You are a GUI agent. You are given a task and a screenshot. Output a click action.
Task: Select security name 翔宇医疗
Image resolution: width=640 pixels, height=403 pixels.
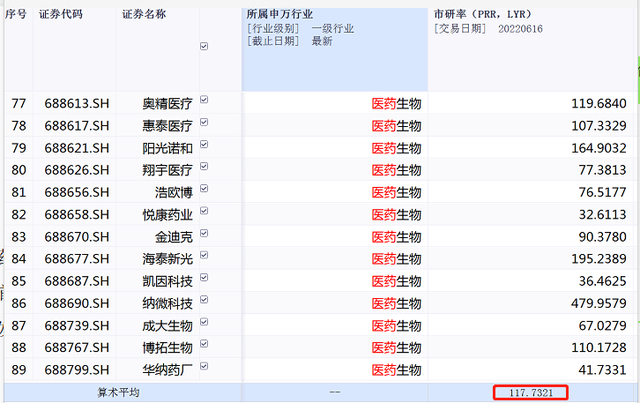167,170
